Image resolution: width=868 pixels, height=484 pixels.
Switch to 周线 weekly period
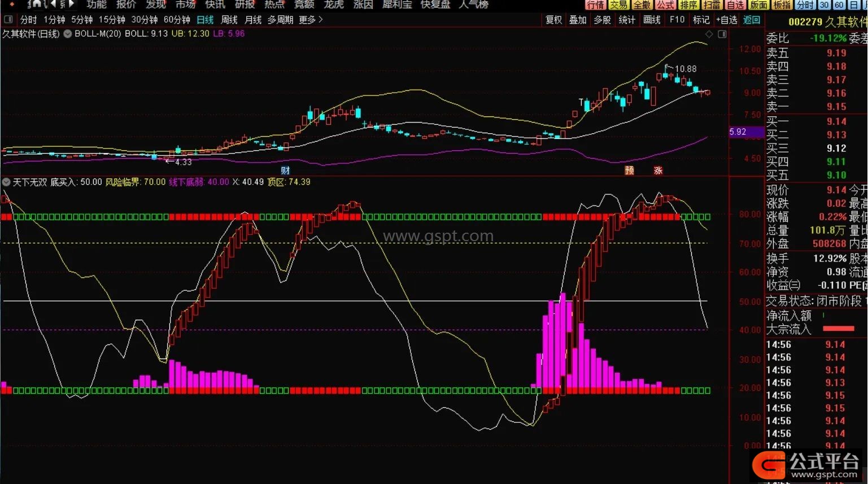tap(229, 20)
